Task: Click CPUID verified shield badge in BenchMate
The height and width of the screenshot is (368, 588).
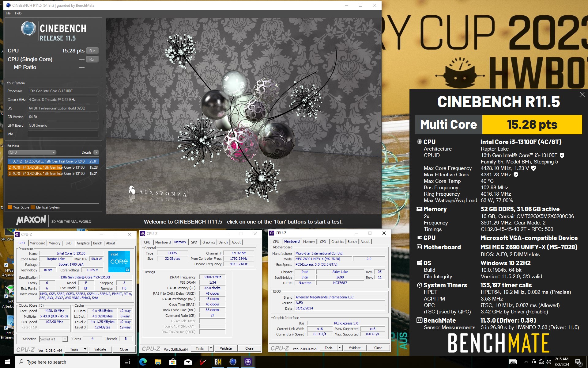Action: click(562, 155)
